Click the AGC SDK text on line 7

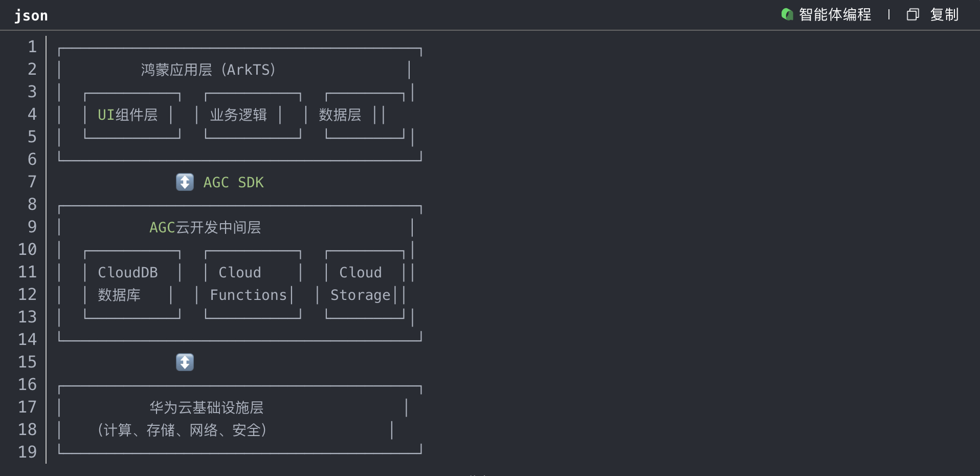coord(234,182)
